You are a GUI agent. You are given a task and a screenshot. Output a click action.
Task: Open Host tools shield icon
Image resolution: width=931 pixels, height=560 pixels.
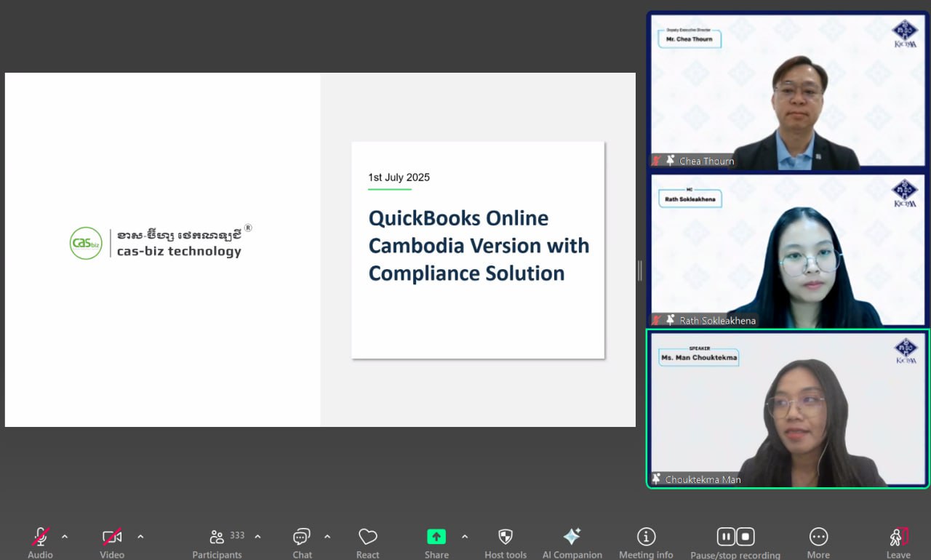pos(506,537)
